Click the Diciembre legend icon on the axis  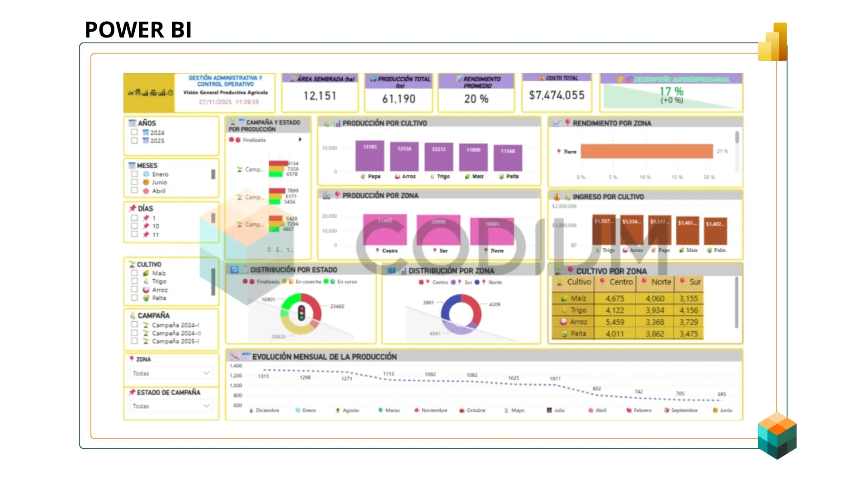[x=251, y=410]
